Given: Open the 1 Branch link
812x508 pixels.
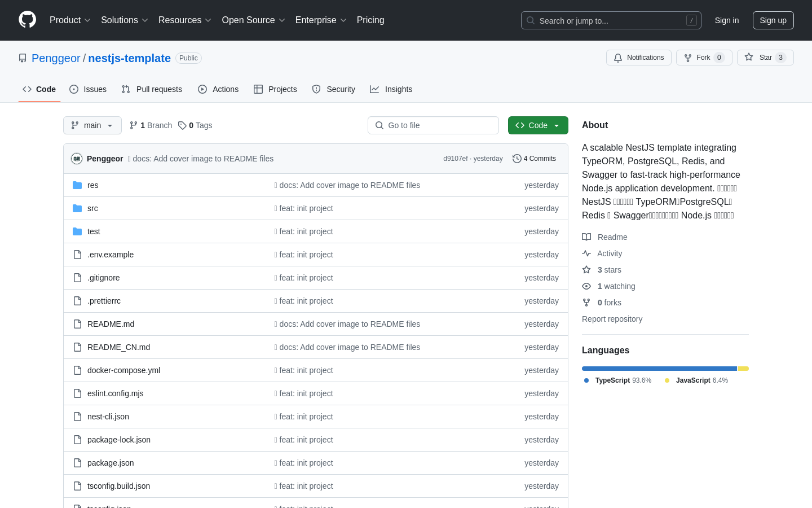Looking at the screenshot, I should [x=151, y=125].
